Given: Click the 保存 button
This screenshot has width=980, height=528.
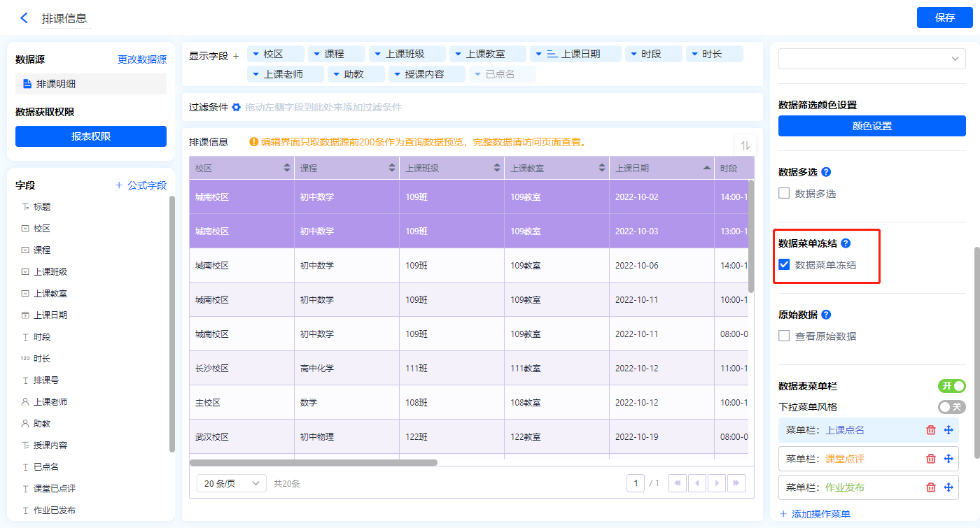Looking at the screenshot, I should pyautogui.click(x=944, y=17).
